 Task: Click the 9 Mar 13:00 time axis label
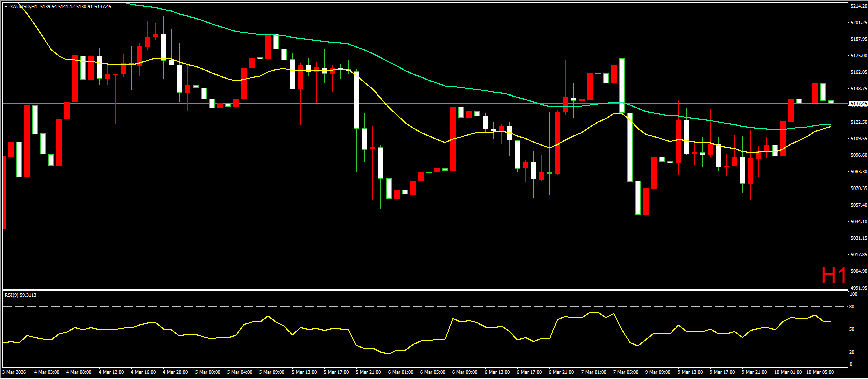(690, 372)
